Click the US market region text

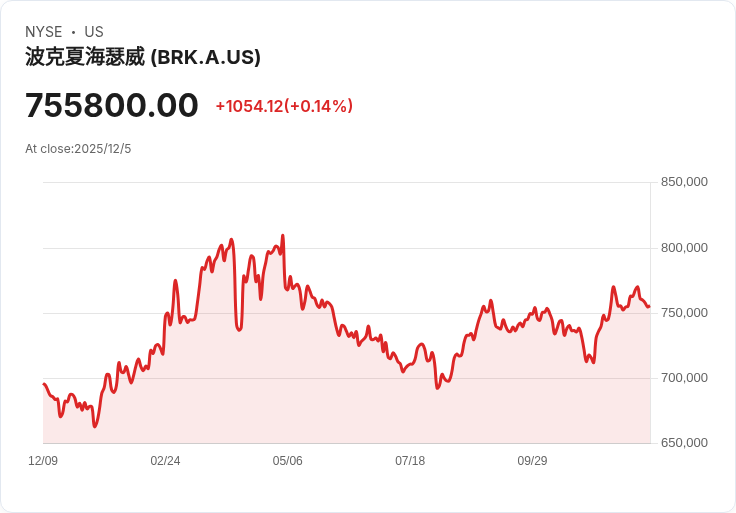tap(94, 32)
